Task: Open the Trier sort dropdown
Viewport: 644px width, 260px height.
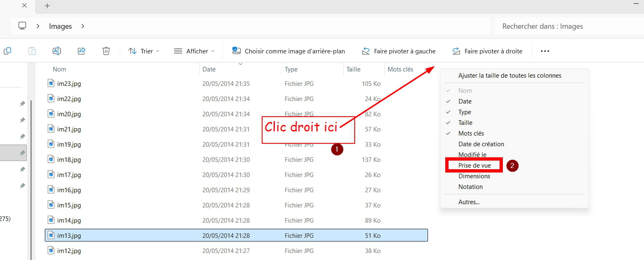Action: pyautogui.click(x=144, y=51)
